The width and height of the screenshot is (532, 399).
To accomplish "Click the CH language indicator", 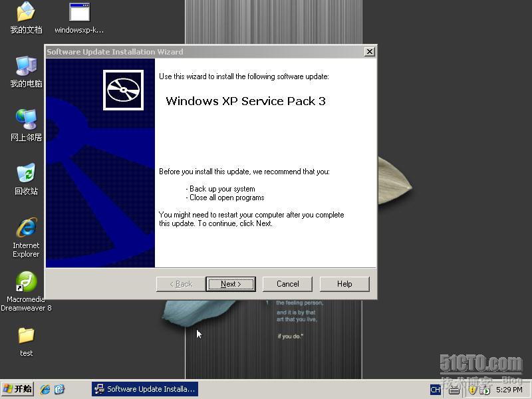I will (x=435, y=390).
